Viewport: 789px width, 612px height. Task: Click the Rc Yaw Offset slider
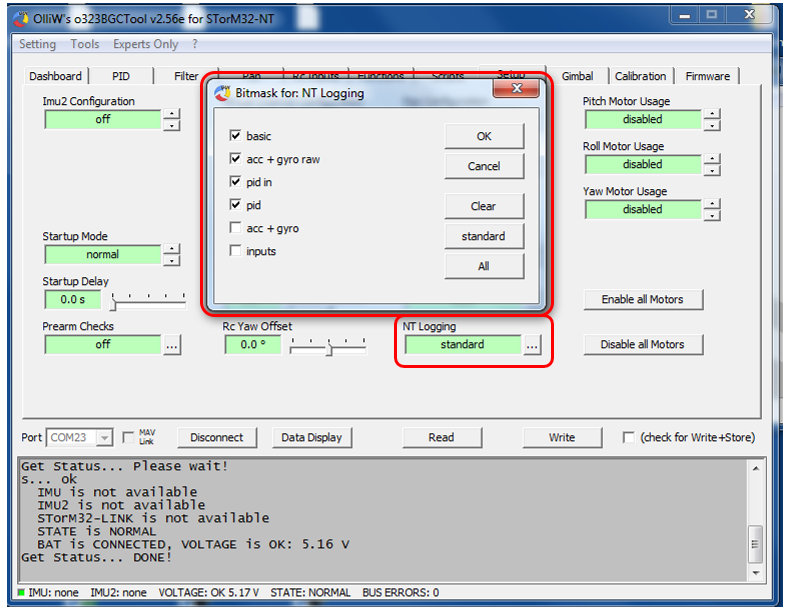(x=327, y=345)
